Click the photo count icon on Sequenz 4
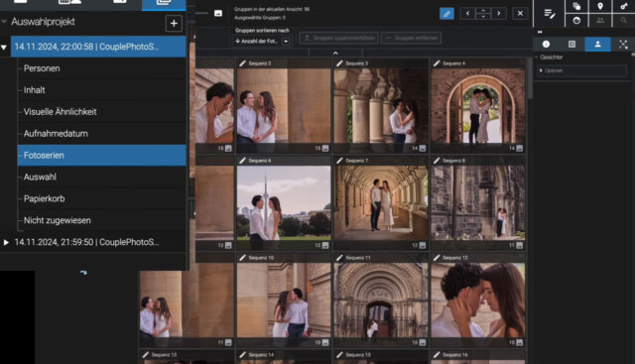Viewport: 635px width, 364px height. point(519,149)
